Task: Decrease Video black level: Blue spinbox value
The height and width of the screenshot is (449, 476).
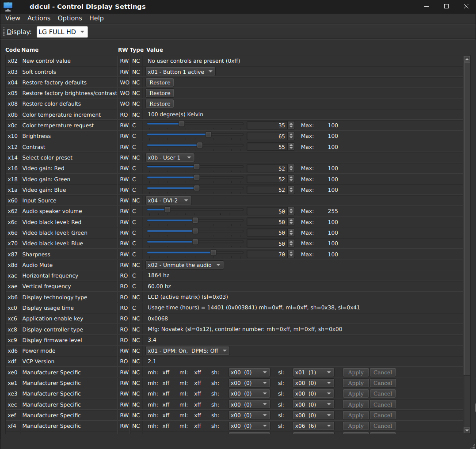Action: (x=291, y=245)
